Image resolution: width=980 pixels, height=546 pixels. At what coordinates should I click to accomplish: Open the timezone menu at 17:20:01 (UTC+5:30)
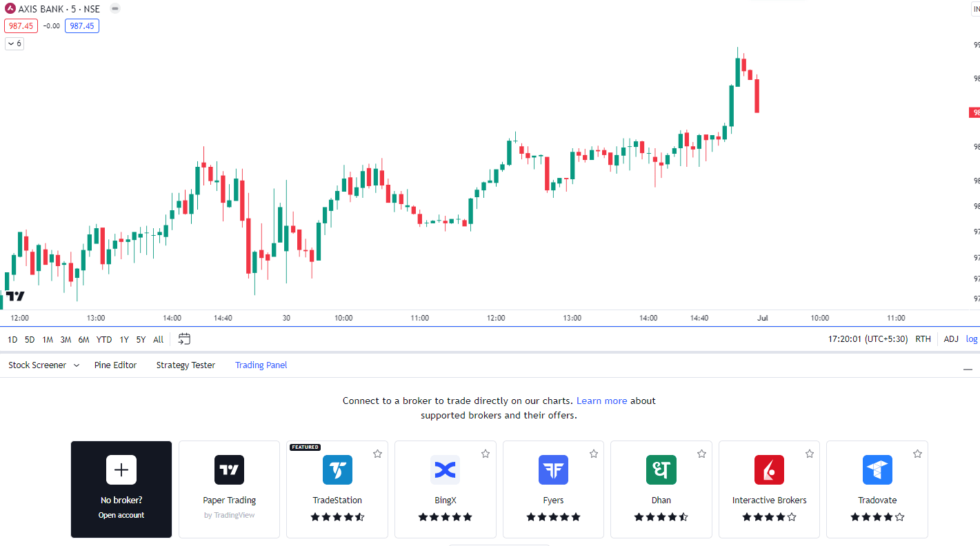coord(868,339)
